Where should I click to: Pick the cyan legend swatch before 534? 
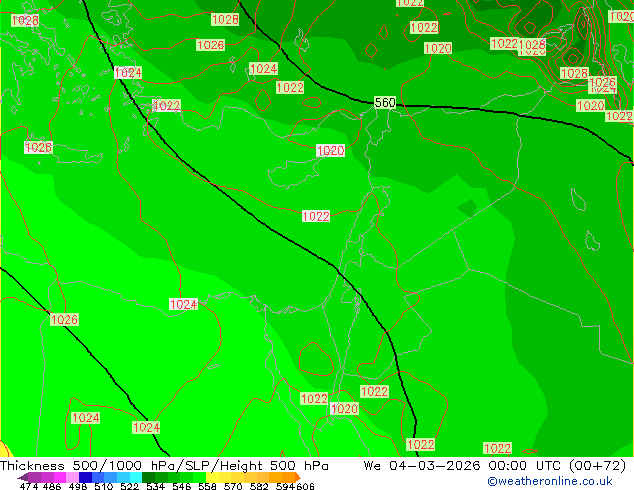coord(136,477)
